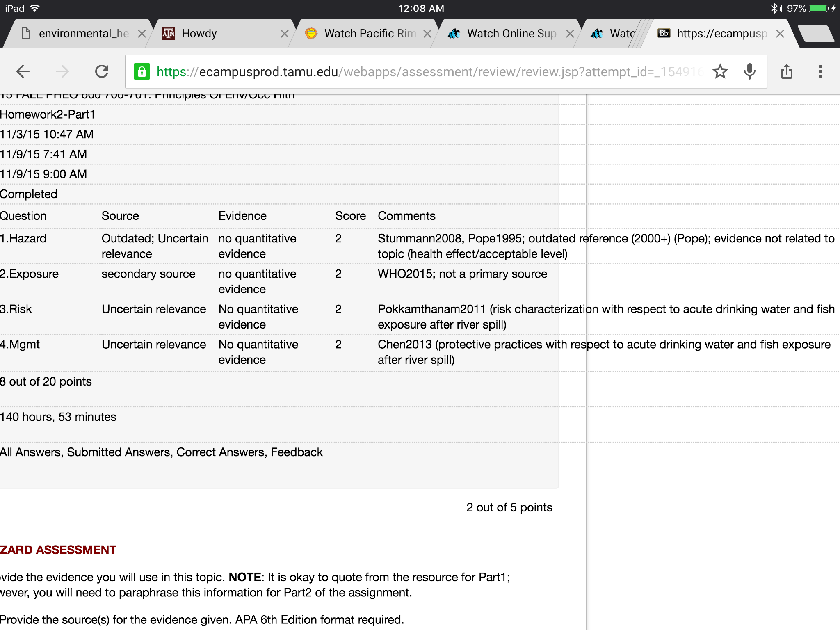
Task: Close the ecampus Blackboard tab
Action: [780, 34]
